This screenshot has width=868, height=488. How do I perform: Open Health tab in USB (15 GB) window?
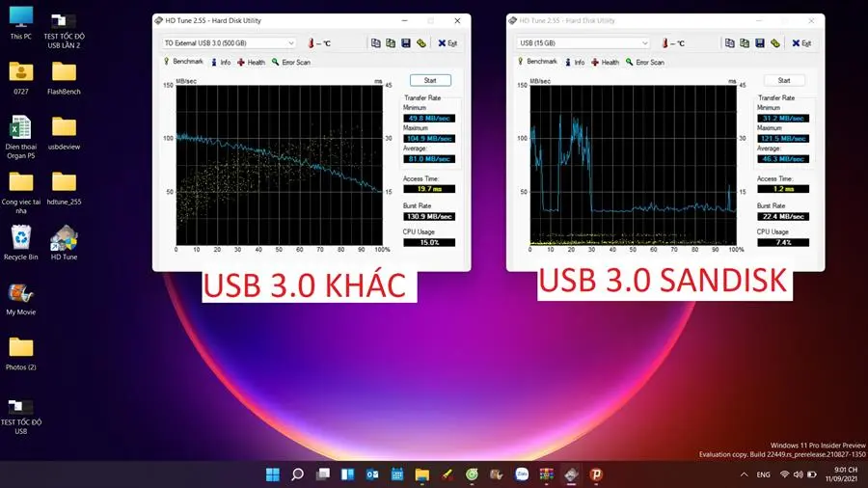(605, 63)
